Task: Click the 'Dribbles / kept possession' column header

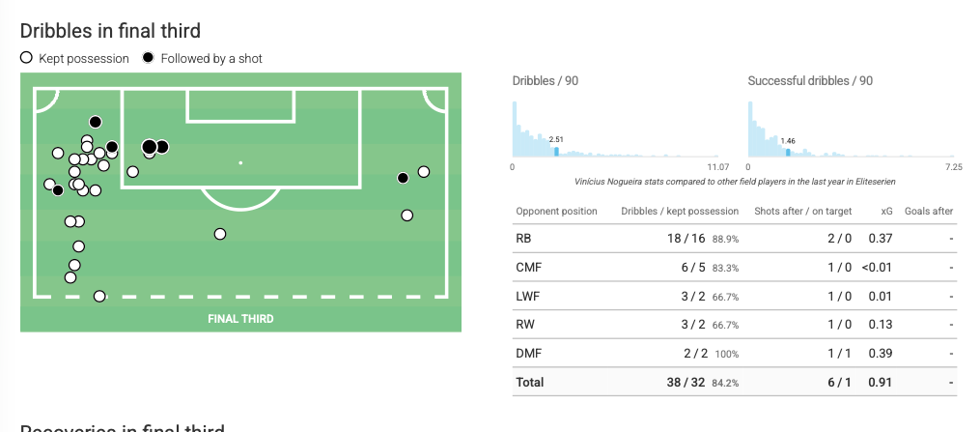Action: 679,211
